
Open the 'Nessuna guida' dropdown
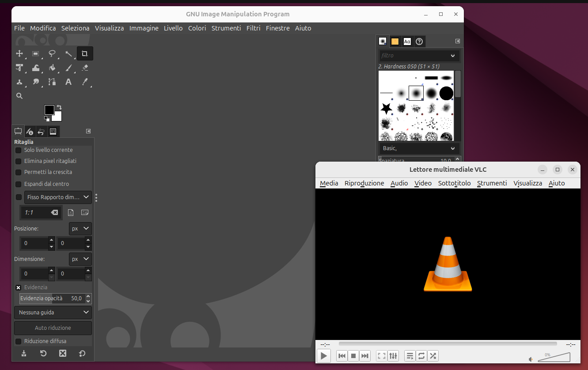pyautogui.click(x=53, y=313)
